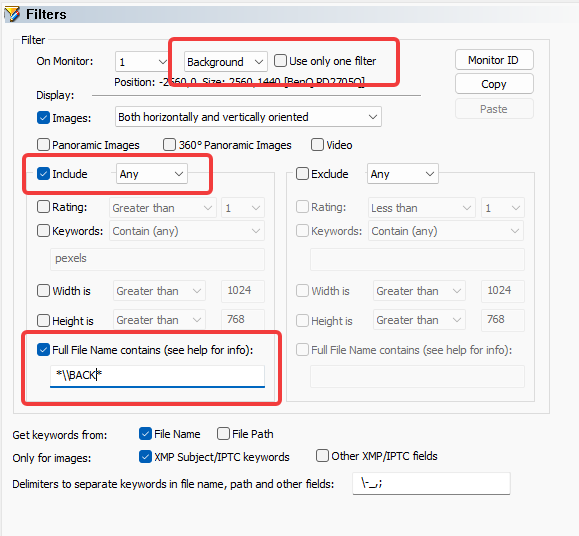Screen dimensions: 579x536
Task: Open Exclude Width Greater than dropdown
Action: (419, 291)
